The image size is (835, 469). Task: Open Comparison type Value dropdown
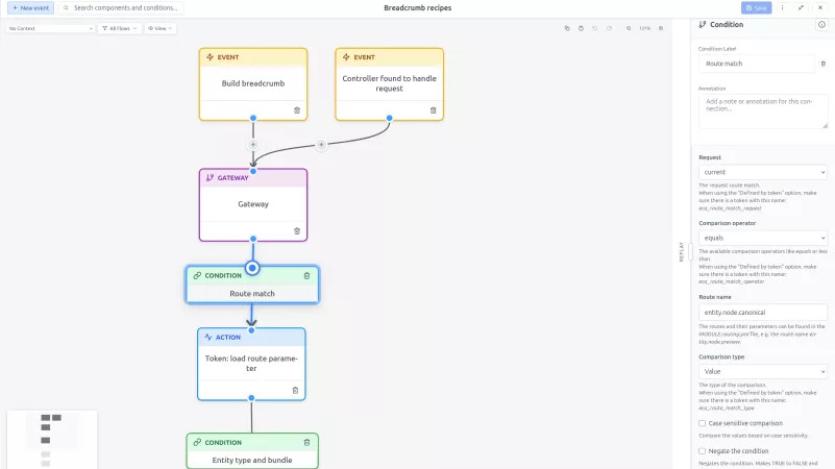[763, 372]
